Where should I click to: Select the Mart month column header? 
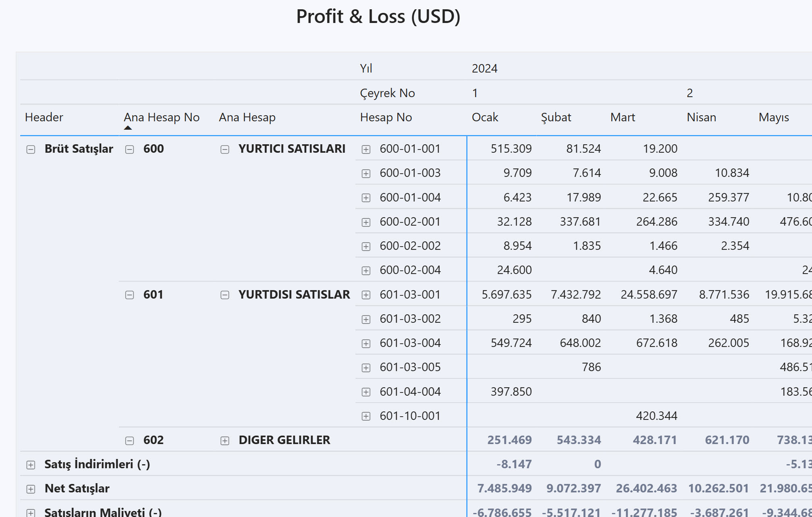(x=623, y=117)
